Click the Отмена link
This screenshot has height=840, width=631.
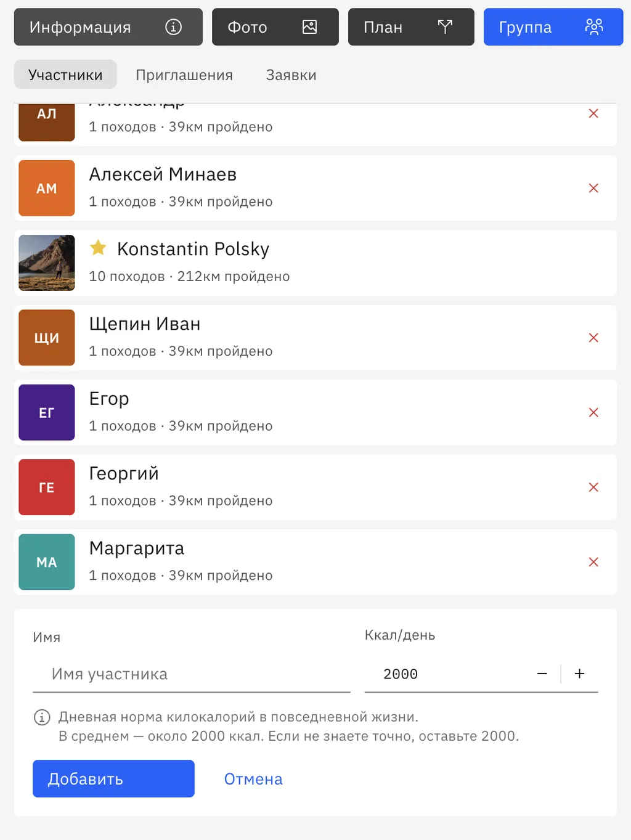point(253,779)
